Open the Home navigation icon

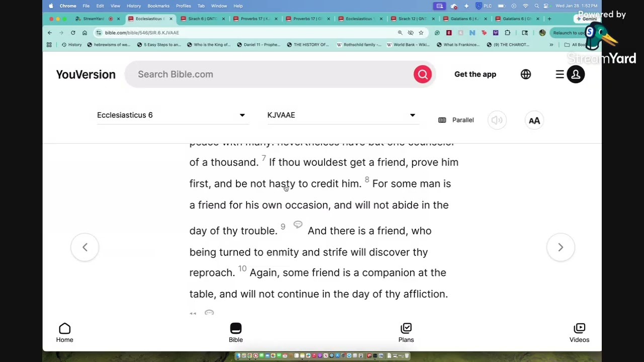point(64,333)
